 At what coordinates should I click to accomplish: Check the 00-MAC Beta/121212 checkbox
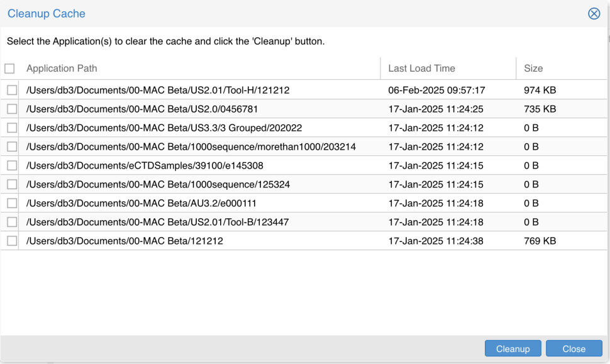(12, 241)
